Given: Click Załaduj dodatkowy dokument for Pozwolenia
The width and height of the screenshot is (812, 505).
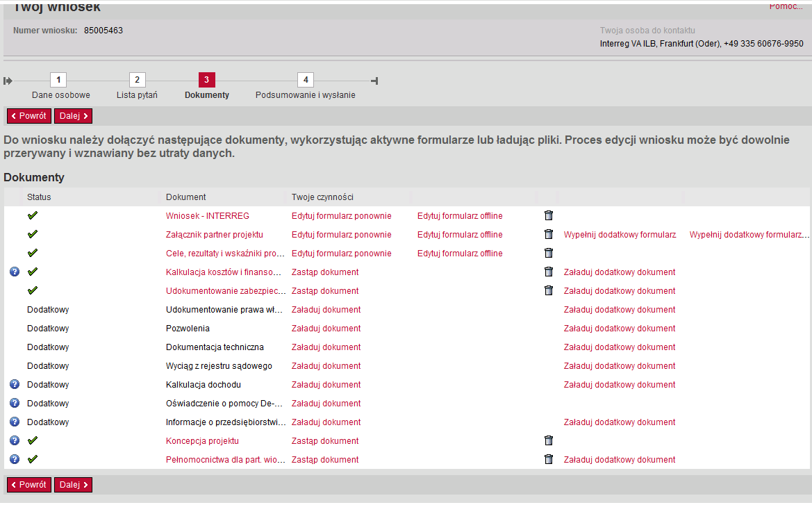Looking at the screenshot, I should tap(620, 328).
